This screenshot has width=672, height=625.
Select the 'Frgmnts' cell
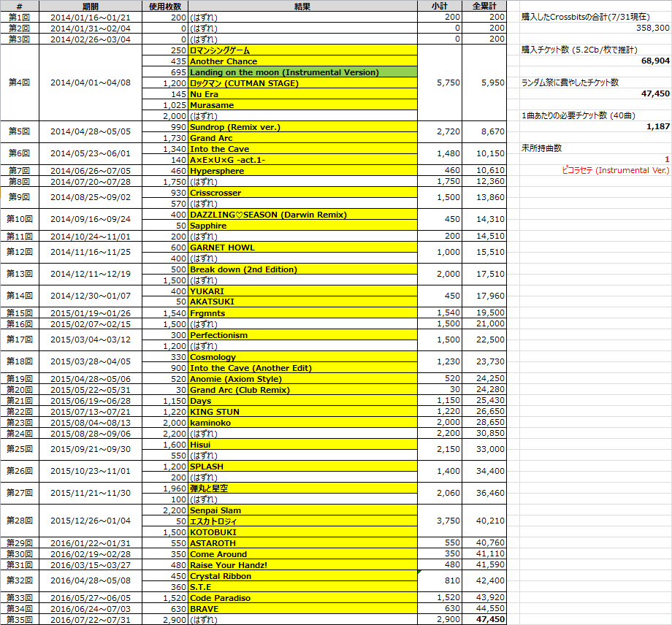point(302,313)
